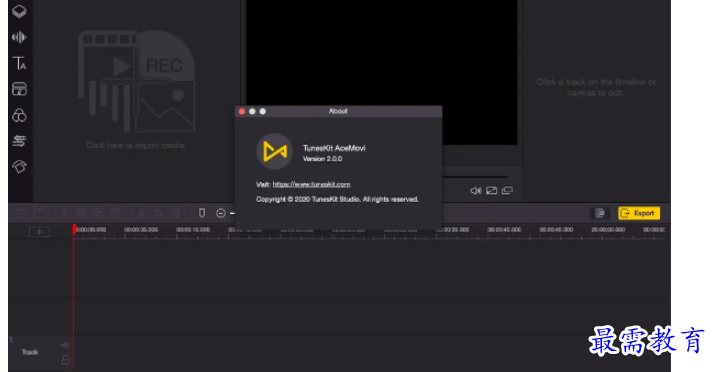Viewport: 713px width, 372px height.
Task: Open the Audio library sidebar icon
Action: [x=19, y=37]
